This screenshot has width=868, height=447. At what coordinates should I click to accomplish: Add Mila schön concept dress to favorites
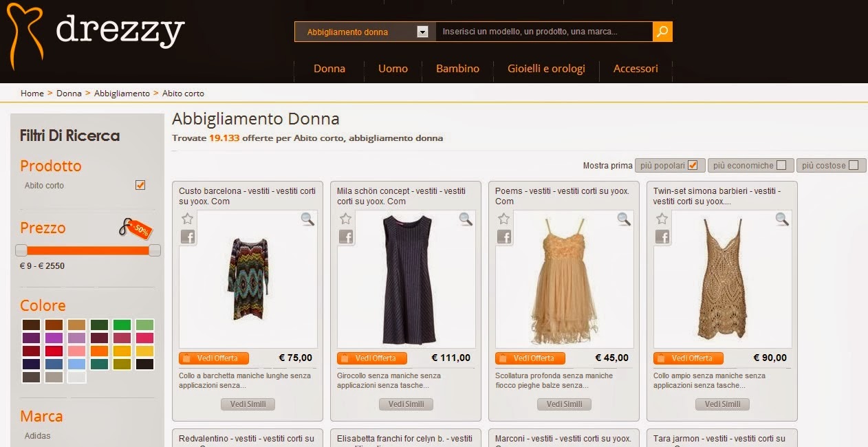(x=346, y=219)
